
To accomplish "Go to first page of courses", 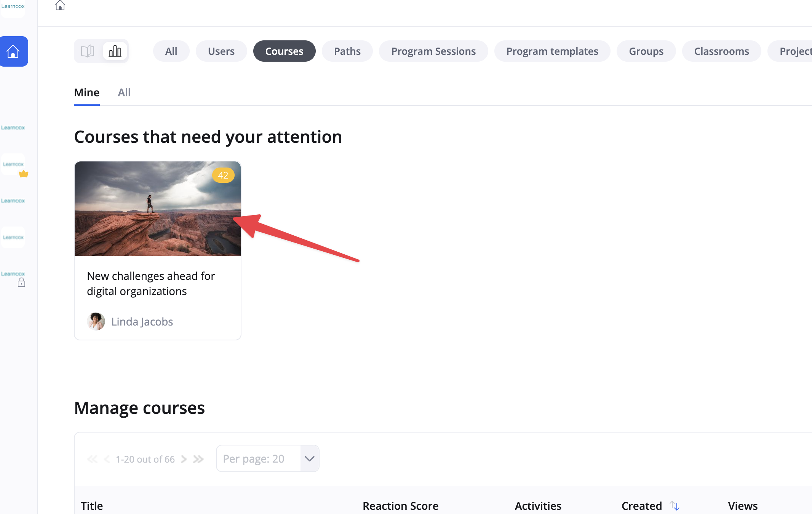I will [92, 459].
